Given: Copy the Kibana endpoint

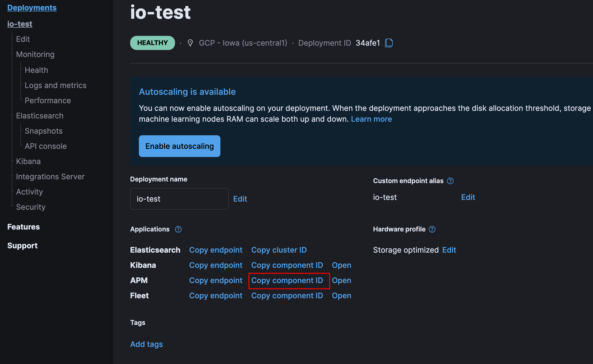Looking at the screenshot, I should pyautogui.click(x=216, y=265).
